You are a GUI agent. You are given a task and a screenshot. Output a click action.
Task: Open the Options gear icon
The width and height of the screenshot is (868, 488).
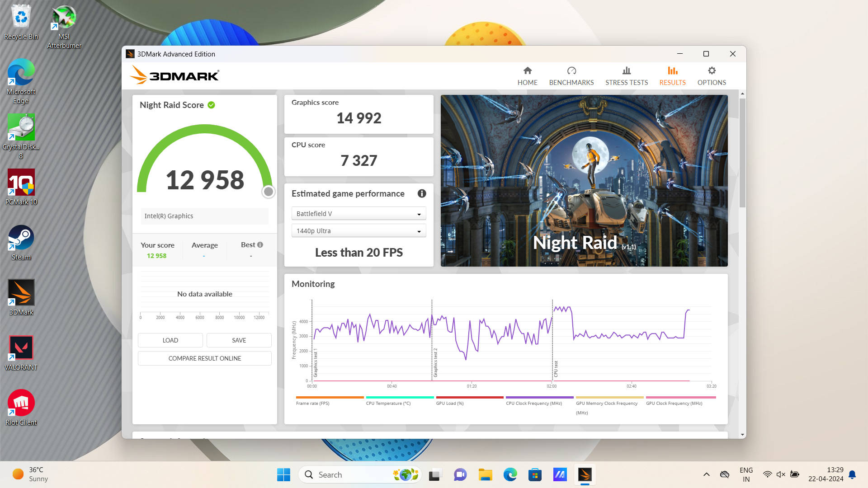[712, 71]
